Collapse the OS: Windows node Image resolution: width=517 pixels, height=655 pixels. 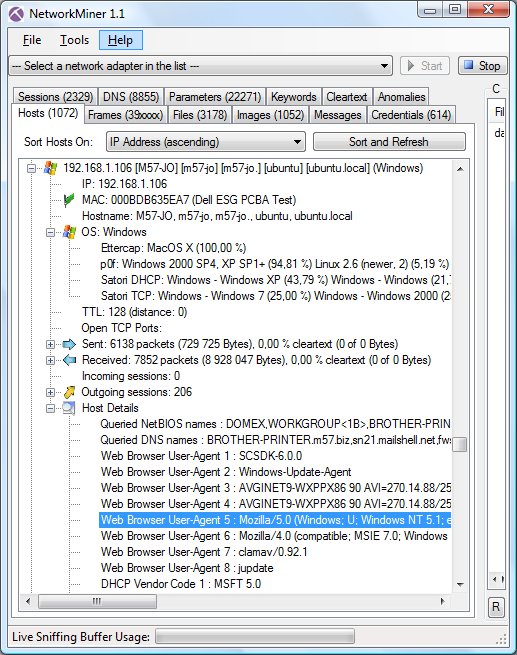(x=50, y=232)
